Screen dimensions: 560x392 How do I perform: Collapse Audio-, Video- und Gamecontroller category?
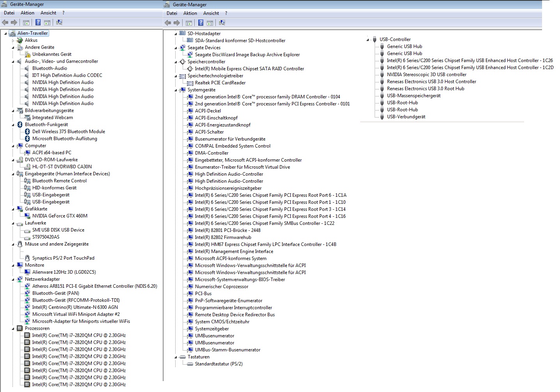point(13,62)
